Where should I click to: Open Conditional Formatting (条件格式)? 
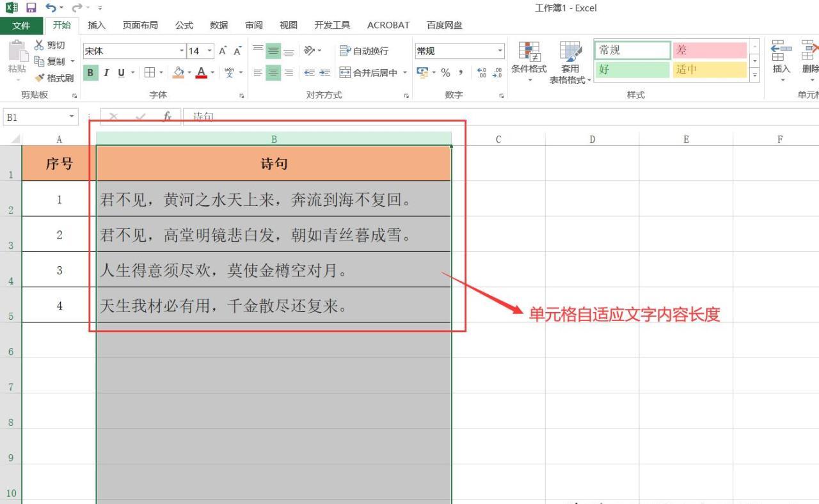tap(529, 62)
